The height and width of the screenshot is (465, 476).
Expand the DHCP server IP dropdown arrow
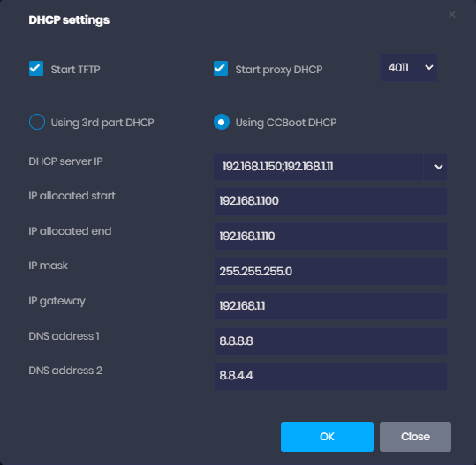(x=438, y=167)
